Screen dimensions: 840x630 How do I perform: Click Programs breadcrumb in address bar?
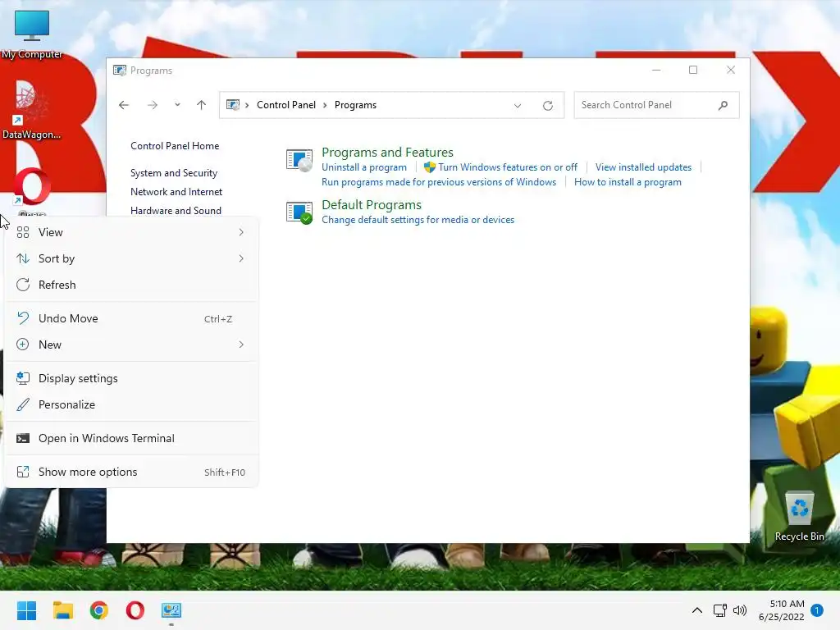pyautogui.click(x=356, y=105)
